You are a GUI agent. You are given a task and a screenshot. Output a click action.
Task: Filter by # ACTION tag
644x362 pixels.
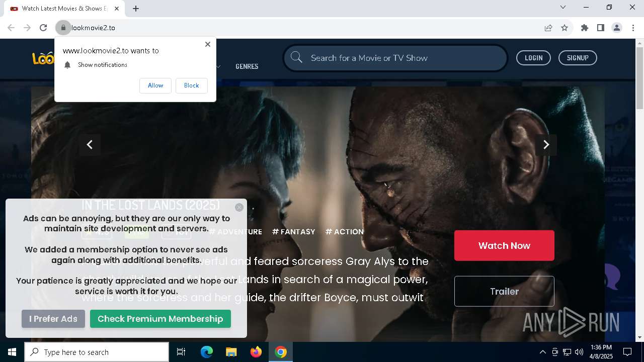click(x=345, y=232)
